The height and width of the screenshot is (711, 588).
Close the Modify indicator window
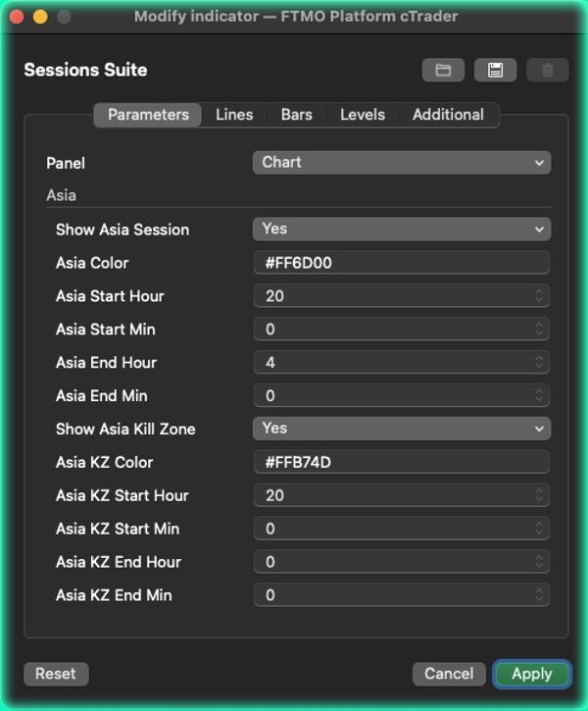click(17, 17)
